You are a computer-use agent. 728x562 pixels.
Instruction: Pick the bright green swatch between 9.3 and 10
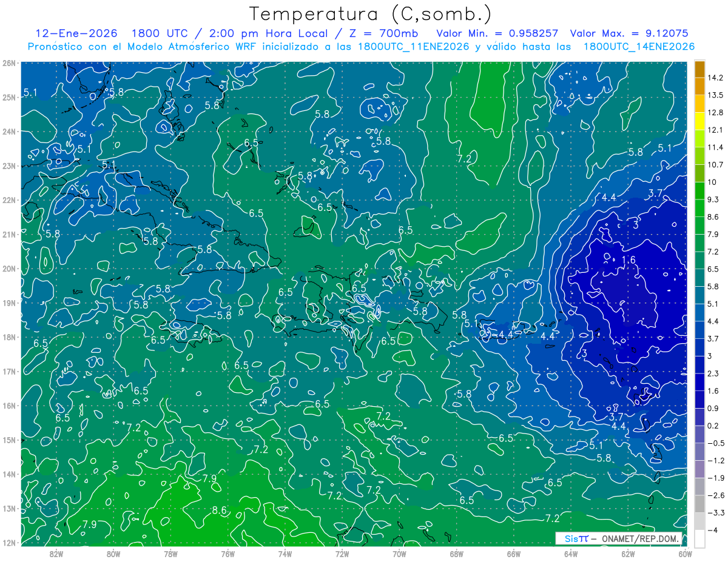click(699, 190)
